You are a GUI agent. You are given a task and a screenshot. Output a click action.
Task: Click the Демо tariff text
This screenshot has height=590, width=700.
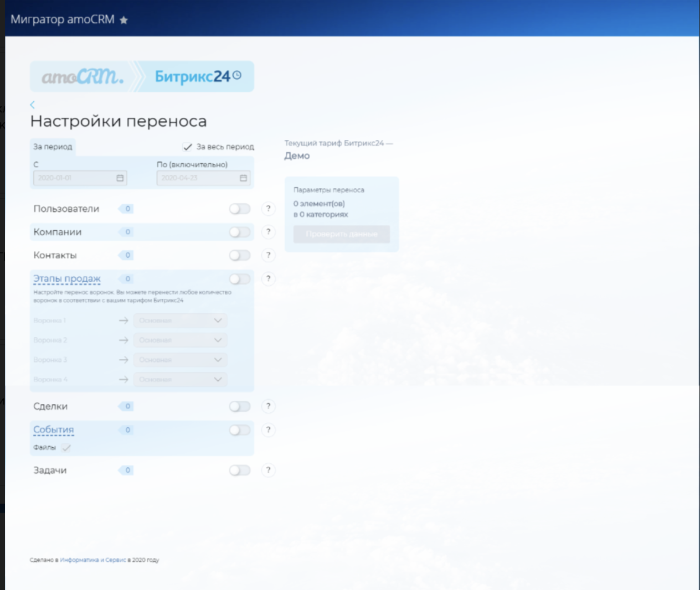[297, 156]
